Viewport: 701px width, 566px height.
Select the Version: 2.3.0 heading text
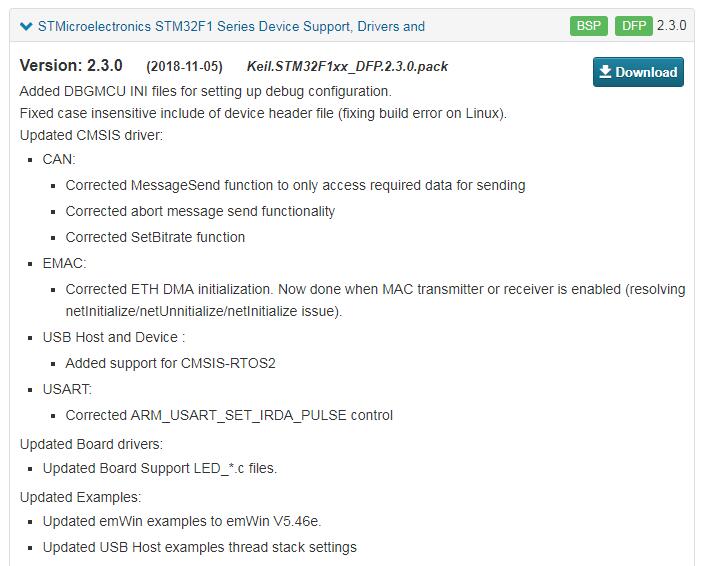[x=71, y=66]
